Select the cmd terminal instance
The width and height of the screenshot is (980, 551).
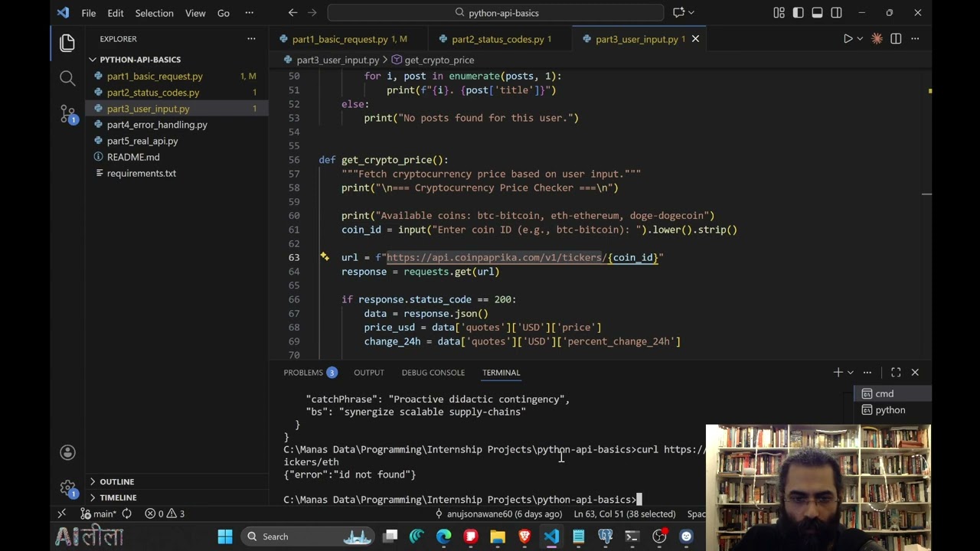(x=893, y=393)
